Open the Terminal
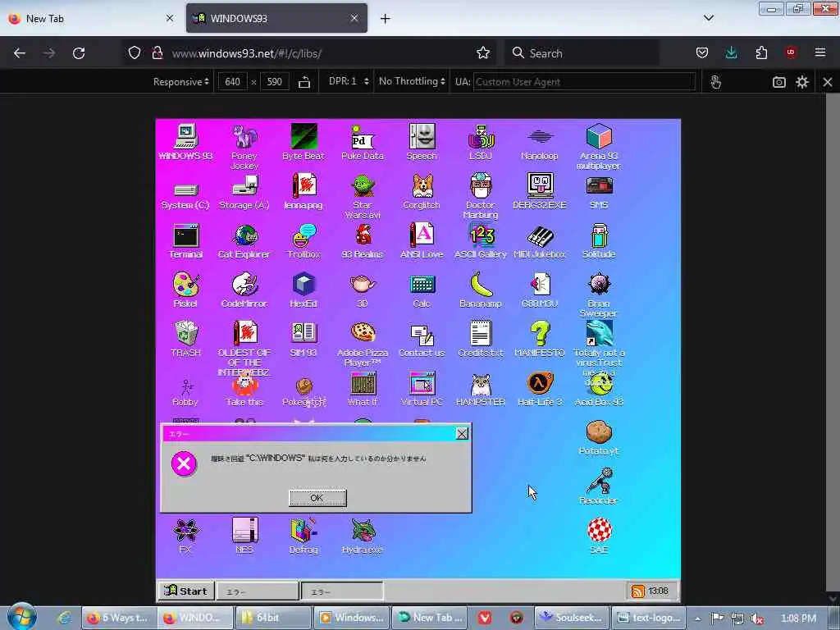This screenshot has width=840, height=630. click(x=185, y=240)
